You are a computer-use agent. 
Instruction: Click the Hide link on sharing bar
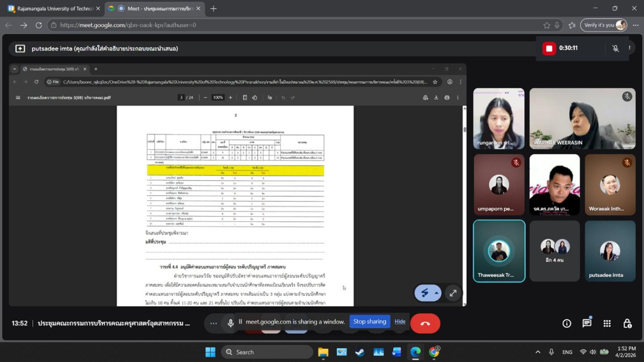(400, 321)
